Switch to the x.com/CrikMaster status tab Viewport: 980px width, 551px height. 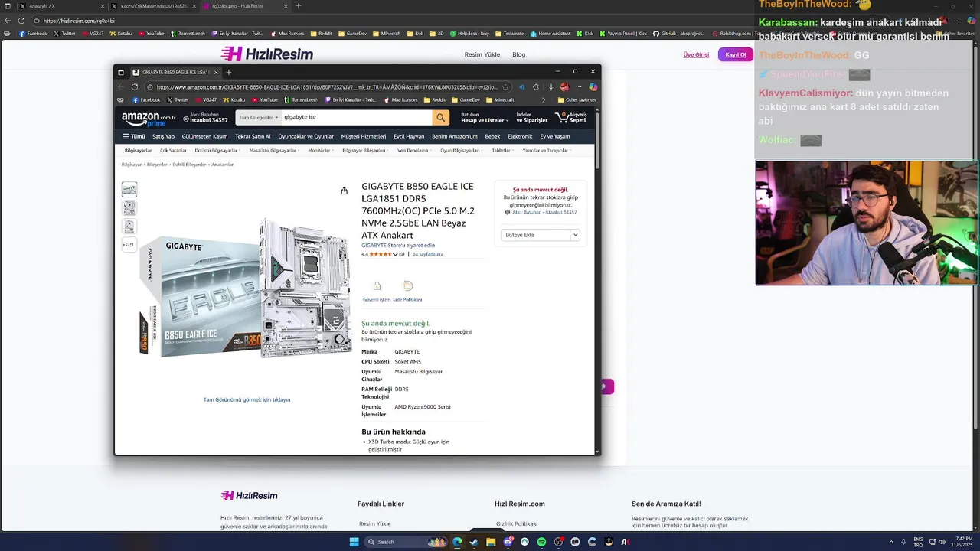(x=153, y=6)
